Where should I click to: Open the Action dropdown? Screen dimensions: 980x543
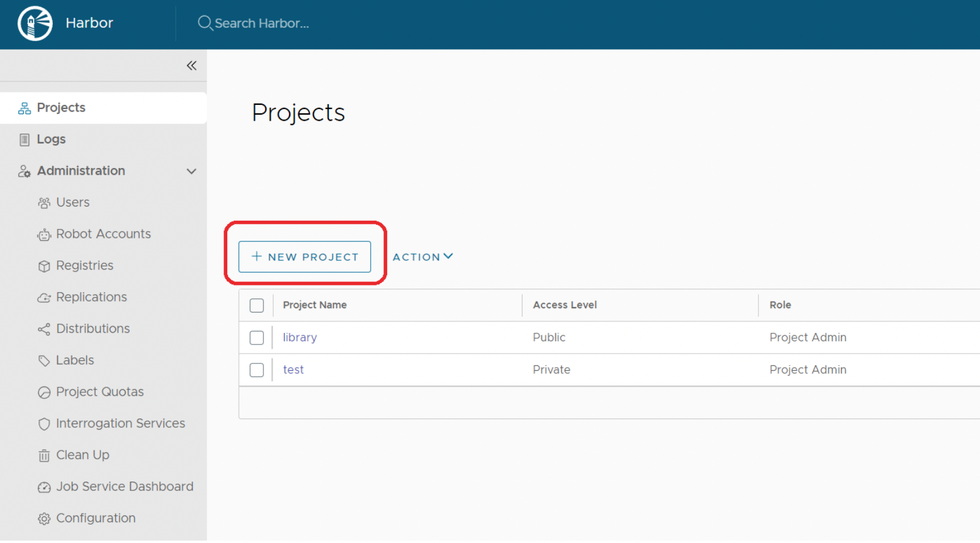click(423, 257)
